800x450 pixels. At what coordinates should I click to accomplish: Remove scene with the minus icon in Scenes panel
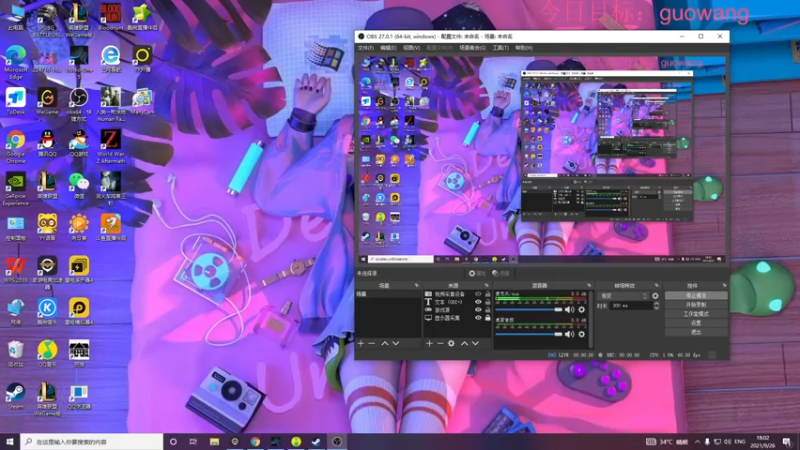point(372,343)
